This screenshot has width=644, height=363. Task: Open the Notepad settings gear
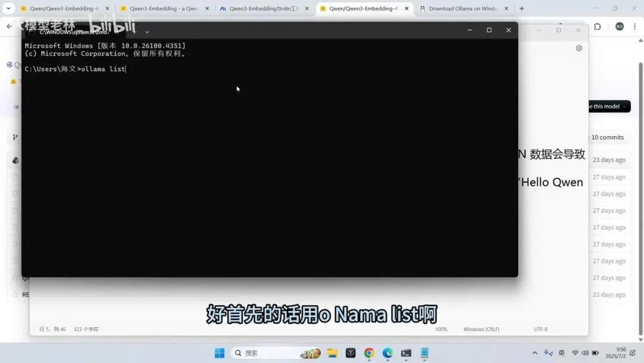click(578, 48)
